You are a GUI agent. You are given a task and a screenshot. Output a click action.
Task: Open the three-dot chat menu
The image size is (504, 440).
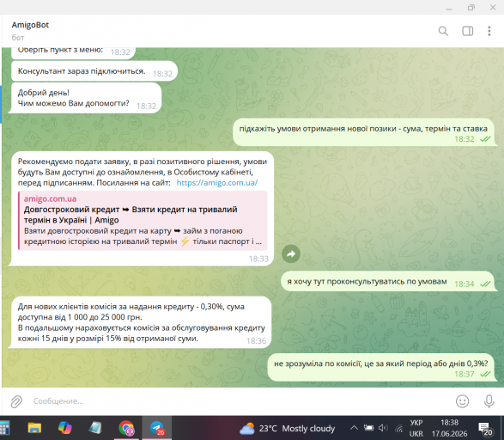pyautogui.click(x=489, y=31)
